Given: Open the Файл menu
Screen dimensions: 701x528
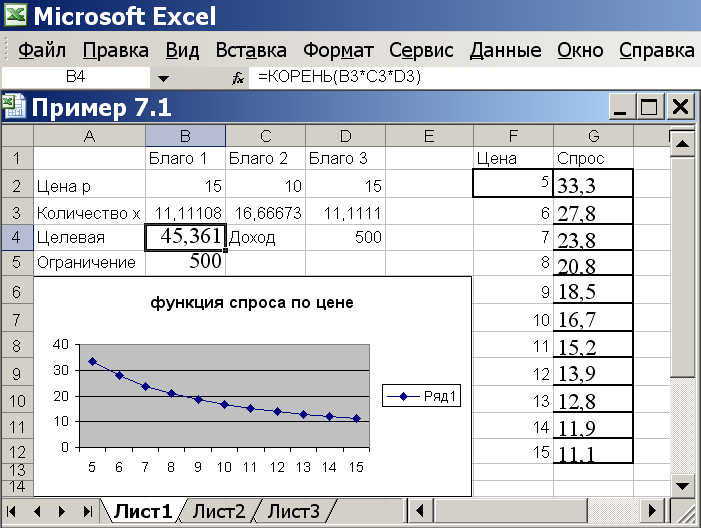Looking at the screenshot, I should coord(42,51).
